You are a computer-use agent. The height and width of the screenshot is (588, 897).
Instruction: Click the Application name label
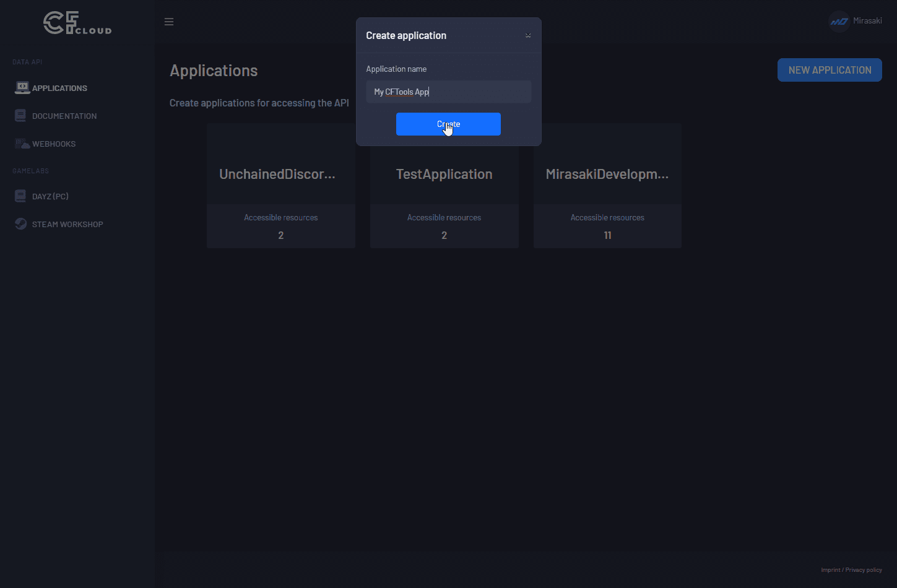point(396,69)
